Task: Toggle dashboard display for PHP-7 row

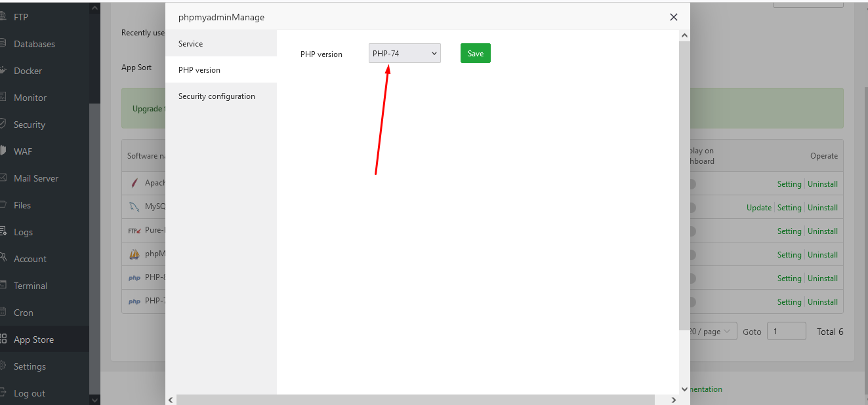Action: [692, 302]
